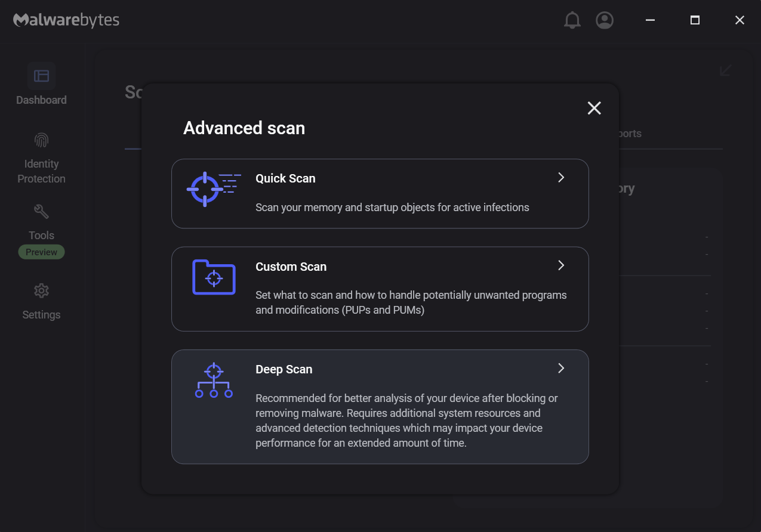
Task: Click the Preview badge under Tools
Action: coord(41,252)
